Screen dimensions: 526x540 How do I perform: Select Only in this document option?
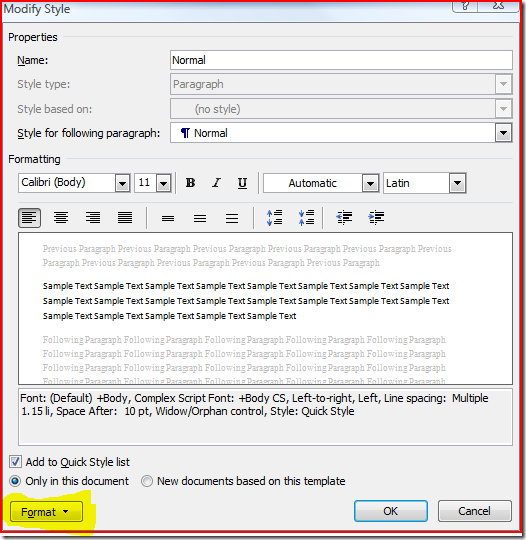pyautogui.click(x=15, y=481)
